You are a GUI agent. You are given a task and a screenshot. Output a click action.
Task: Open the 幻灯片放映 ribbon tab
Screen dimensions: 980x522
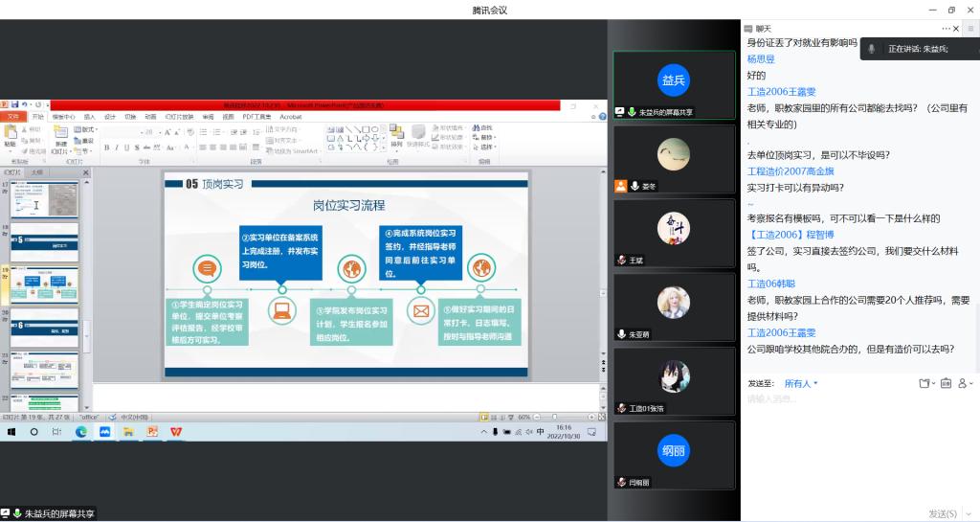coord(178,116)
